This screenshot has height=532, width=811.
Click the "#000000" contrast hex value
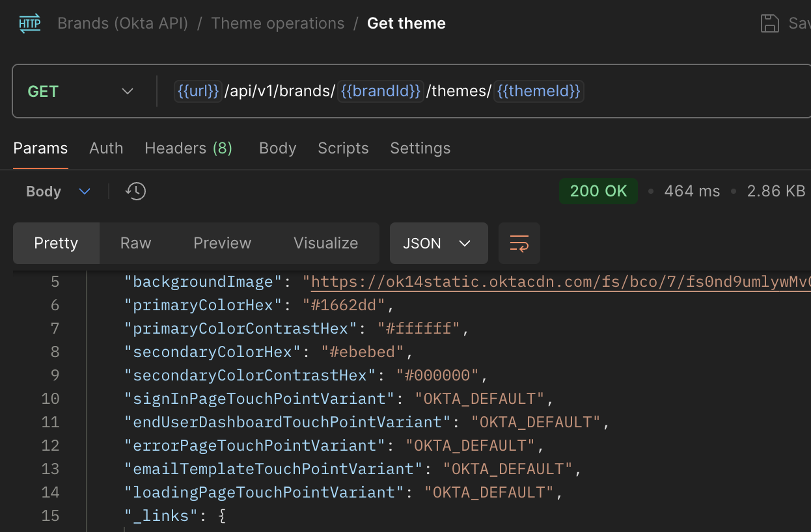(x=437, y=375)
